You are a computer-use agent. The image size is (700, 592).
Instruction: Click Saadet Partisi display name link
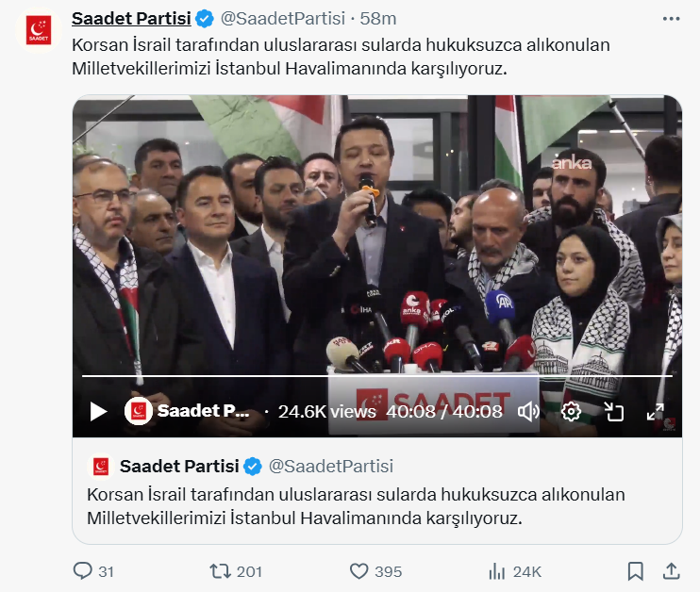click(x=131, y=19)
